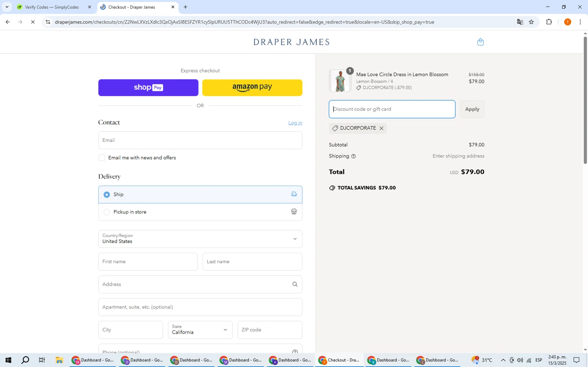This screenshot has height=367, width=588.
Task: Click the Last name field
Action: [252, 262]
